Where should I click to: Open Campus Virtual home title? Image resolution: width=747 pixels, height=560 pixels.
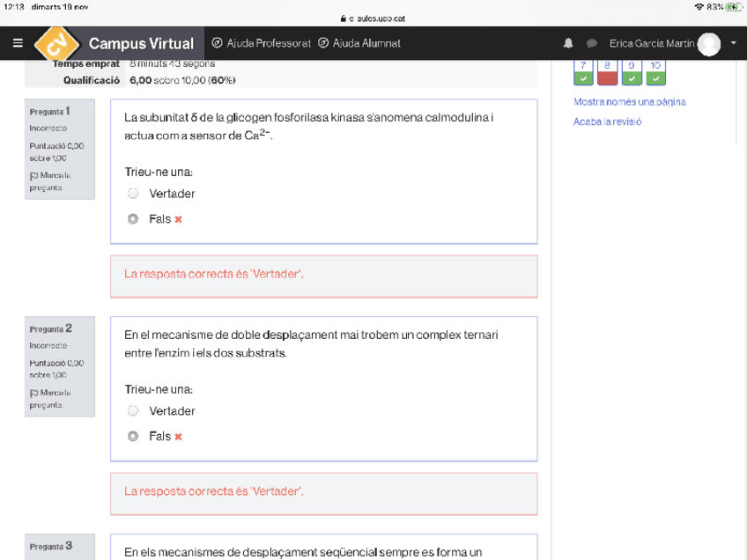(x=141, y=43)
